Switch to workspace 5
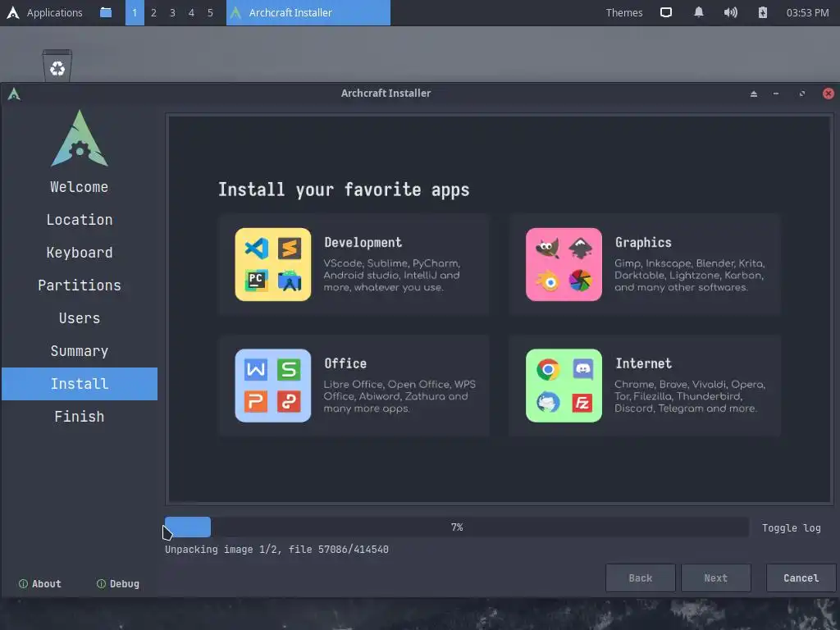This screenshot has width=840, height=630. pyautogui.click(x=210, y=12)
